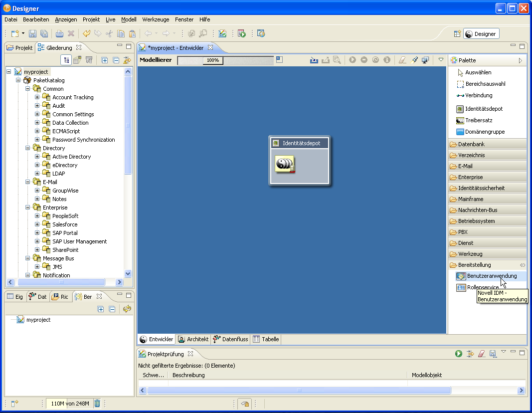Run the project check green play icon
532x413 pixels.
(x=458, y=354)
